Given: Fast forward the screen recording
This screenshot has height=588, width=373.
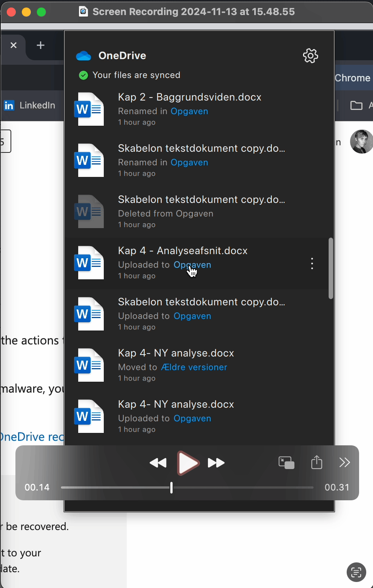Looking at the screenshot, I should (216, 463).
